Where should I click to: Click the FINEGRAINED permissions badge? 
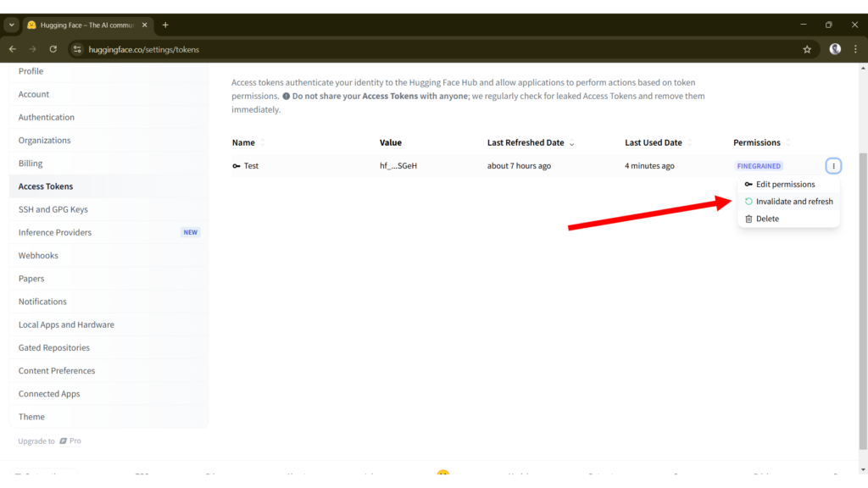click(759, 166)
